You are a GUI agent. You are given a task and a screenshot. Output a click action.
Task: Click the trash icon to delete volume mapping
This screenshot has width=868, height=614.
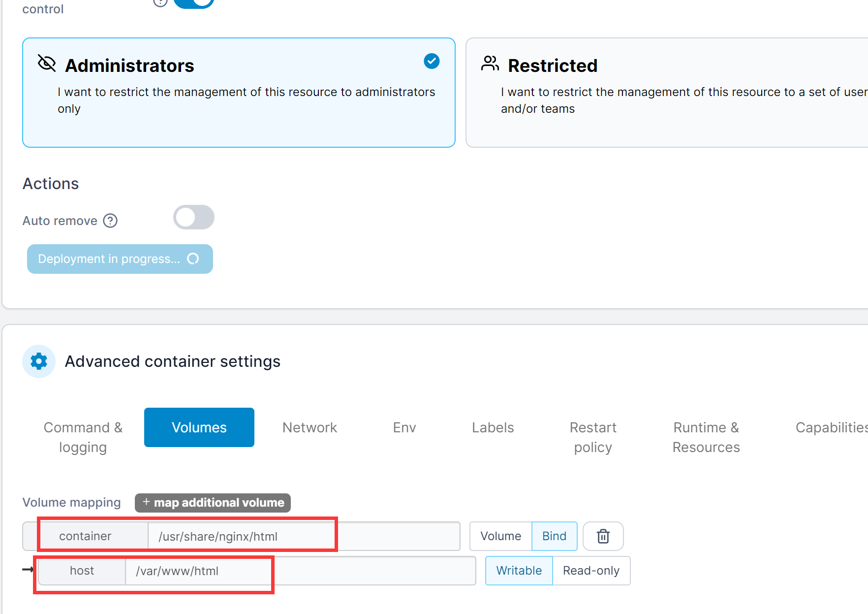pyautogui.click(x=603, y=536)
